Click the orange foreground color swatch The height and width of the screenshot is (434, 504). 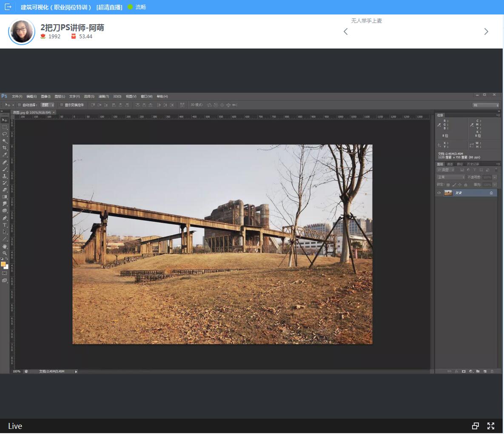[3, 264]
